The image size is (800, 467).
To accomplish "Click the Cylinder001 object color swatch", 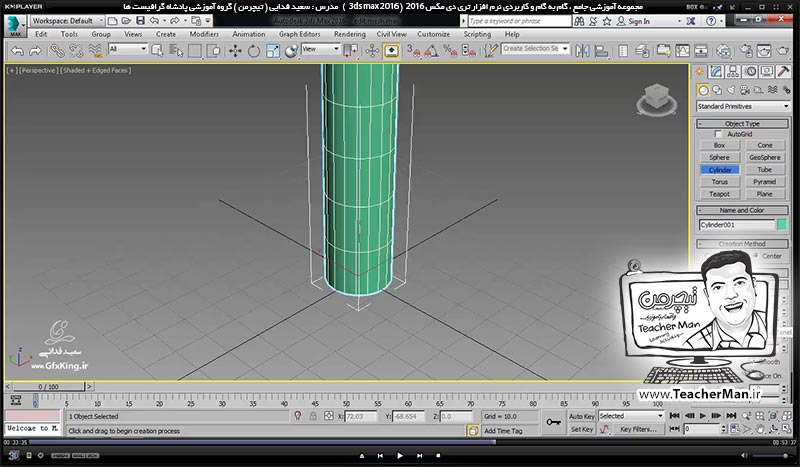I will [782, 225].
